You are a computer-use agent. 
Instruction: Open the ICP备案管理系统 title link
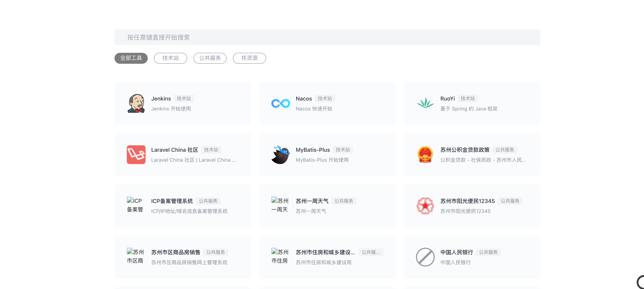(x=172, y=201)
